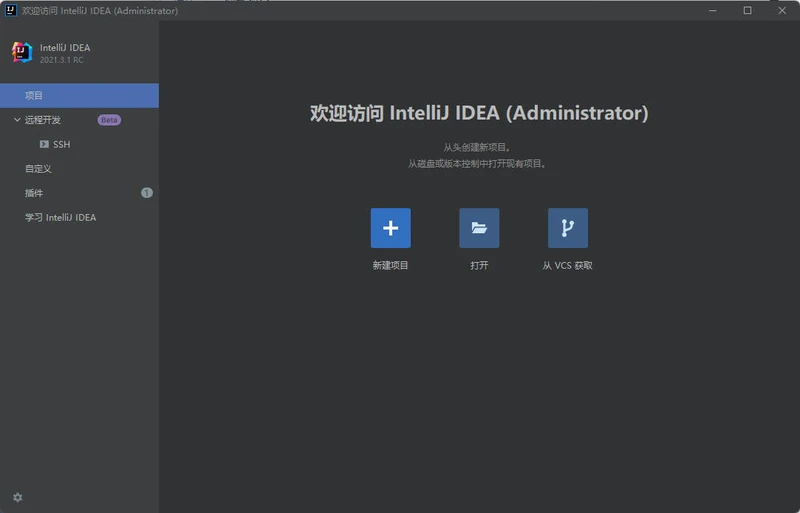Collapse the 远程开发 section chevron
This screenshot has width=800, height=513.
(17, 120)
